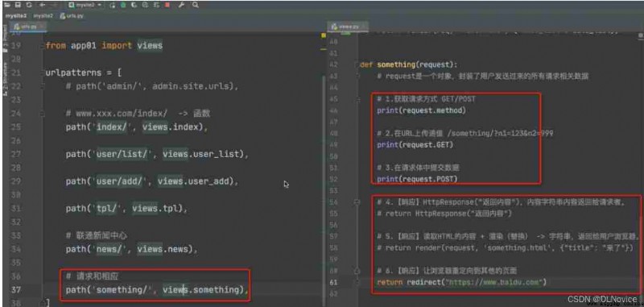Screen dimensions: 644x307
Task: Toggle the comment fold marker at line 54
Action: tap(358, 202)
